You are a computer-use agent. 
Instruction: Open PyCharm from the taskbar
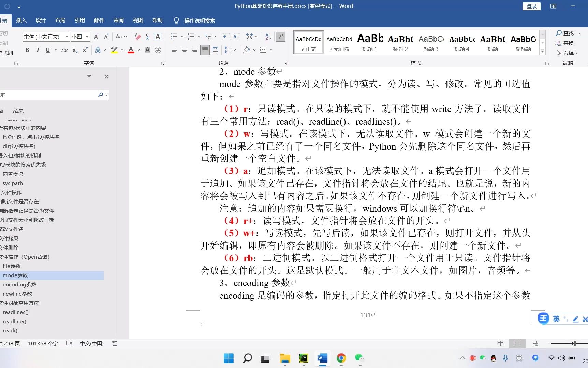coord(304,358)
